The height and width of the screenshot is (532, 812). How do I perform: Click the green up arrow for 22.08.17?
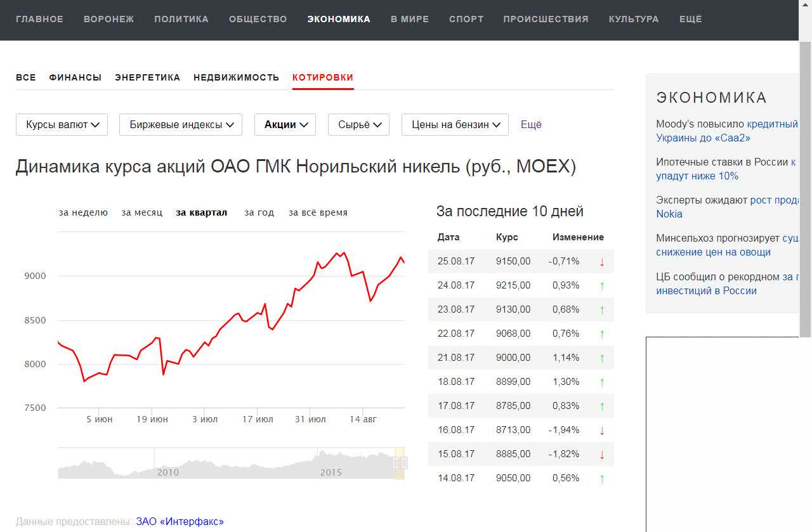601,334
